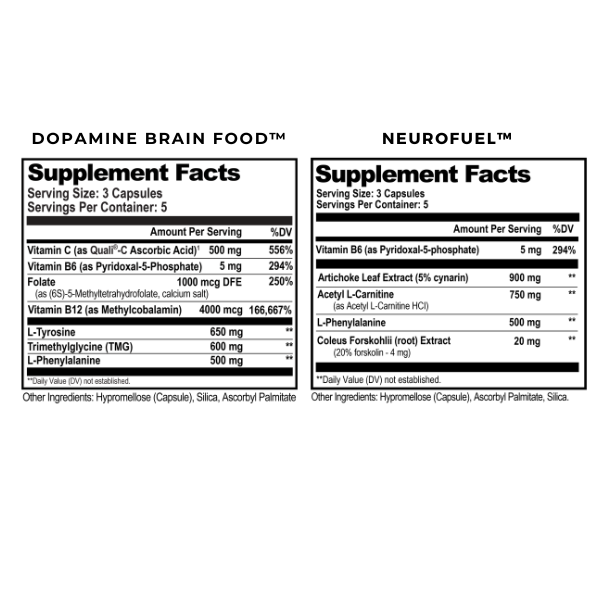Click '(20% forskolin - 4 mg)' subtext
Image resolution: width=600 pixels, height=600 pixels.
pos(372,353)
